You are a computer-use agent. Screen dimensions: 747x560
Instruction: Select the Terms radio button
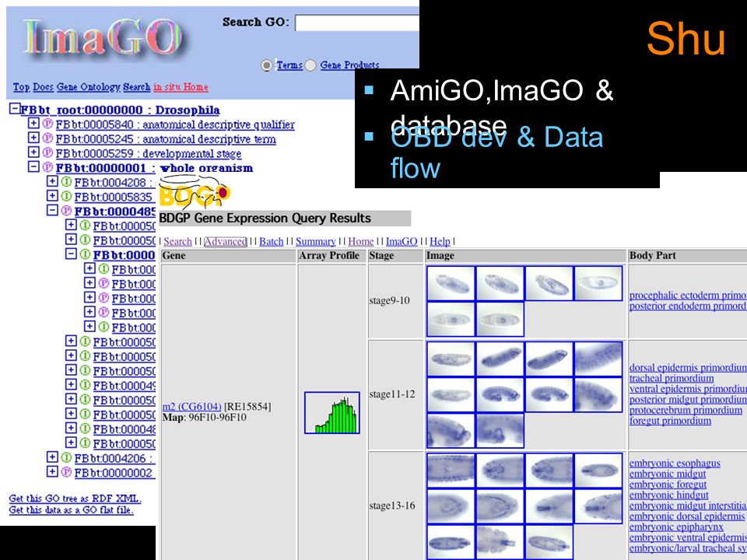tap(267, 65)
